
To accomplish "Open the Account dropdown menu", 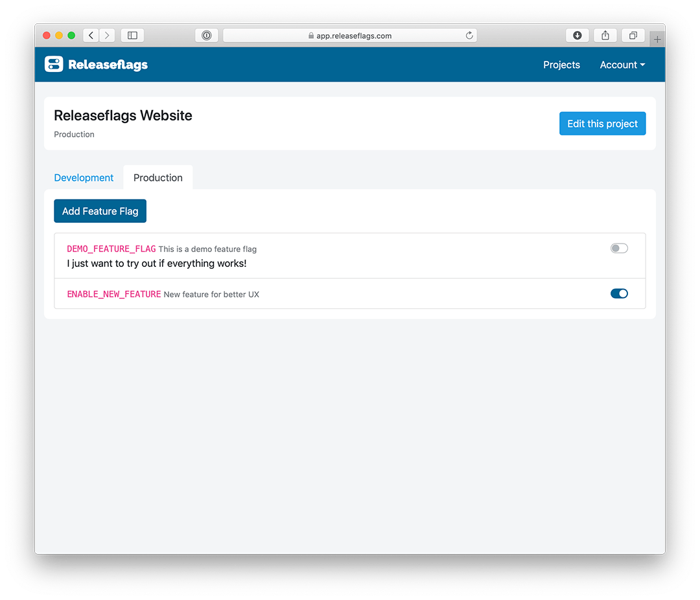I will [x=622, y=65].
